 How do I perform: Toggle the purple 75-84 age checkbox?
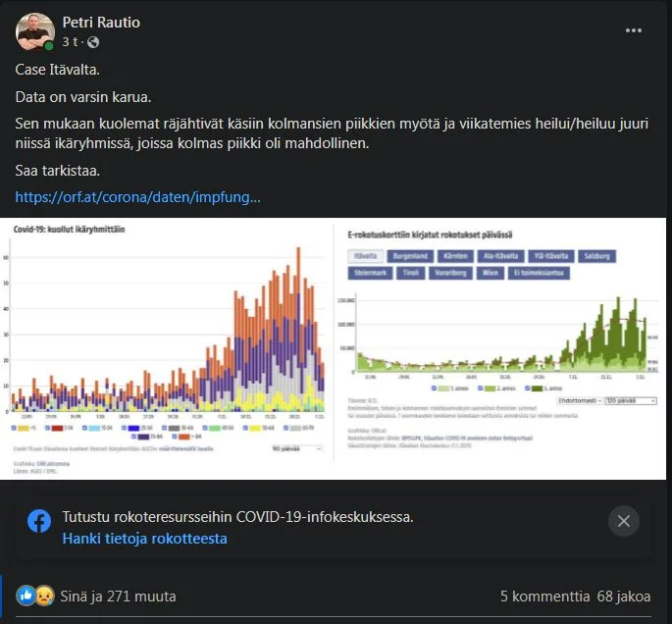coord(133,437)
